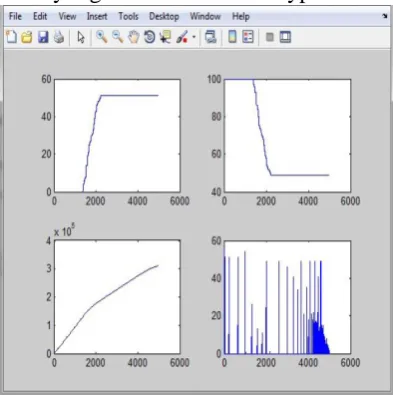
Task: Open the Desktop menu
Action: coord(164,16)
